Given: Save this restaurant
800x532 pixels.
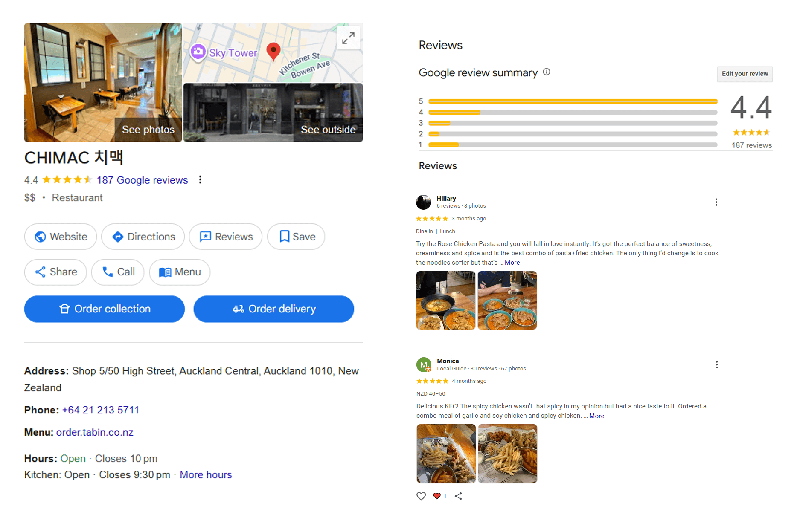Looking at the screenshot, I should (x=296, y=237).
